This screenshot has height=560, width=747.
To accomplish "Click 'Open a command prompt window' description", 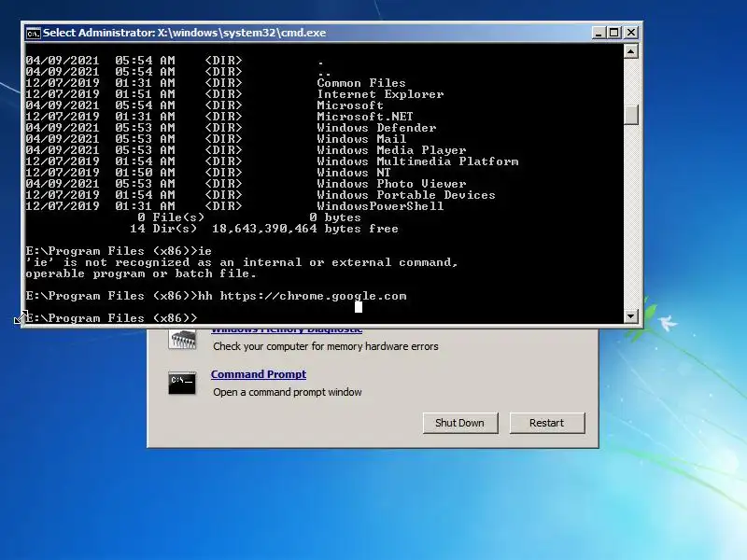I will coord(288,392).
